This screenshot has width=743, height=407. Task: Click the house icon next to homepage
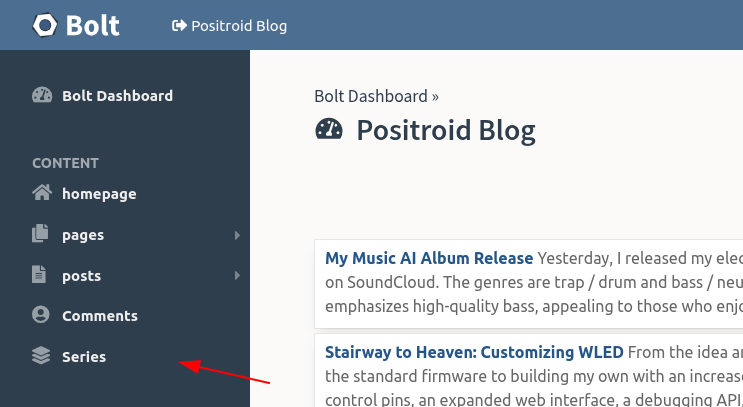point(42,193)
